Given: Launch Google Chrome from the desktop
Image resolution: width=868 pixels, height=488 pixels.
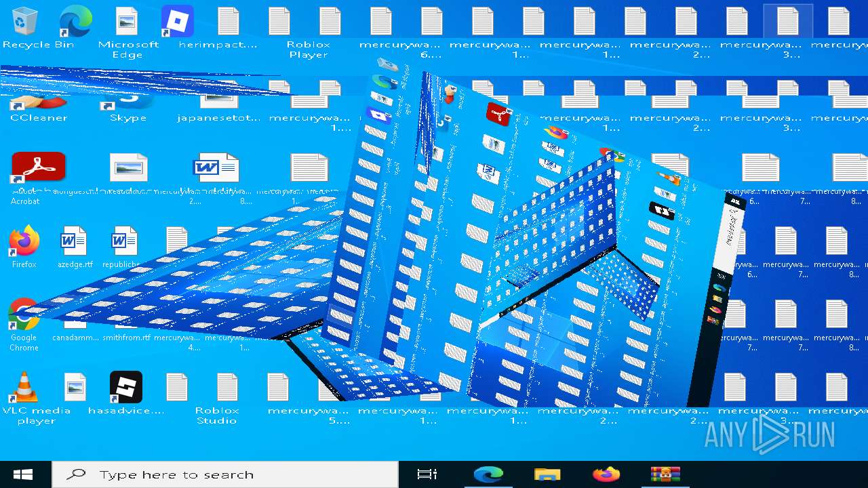Looking at the screenshot, I should [x=24, y=314].
